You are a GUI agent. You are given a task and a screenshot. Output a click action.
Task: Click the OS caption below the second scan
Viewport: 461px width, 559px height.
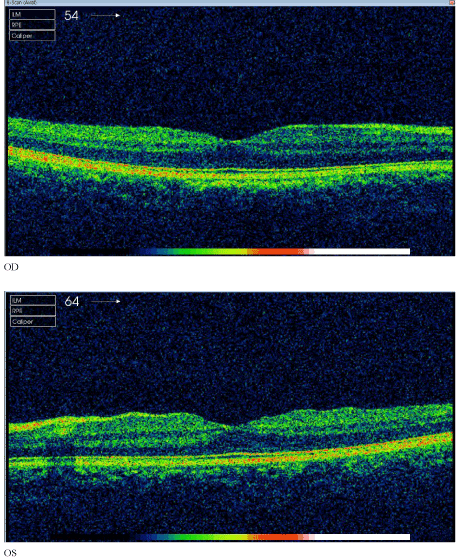pos(10,553)
